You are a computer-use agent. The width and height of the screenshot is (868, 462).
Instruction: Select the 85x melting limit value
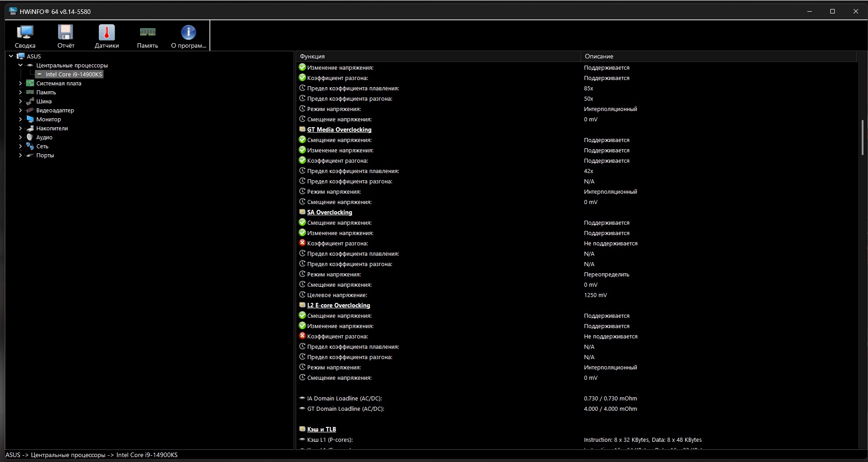pos(589,88)
